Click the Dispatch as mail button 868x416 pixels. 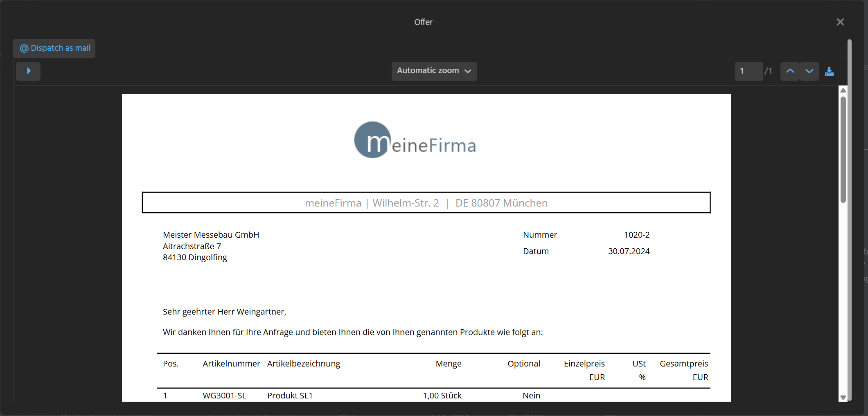pyautogui.click(x=55, y=48)
